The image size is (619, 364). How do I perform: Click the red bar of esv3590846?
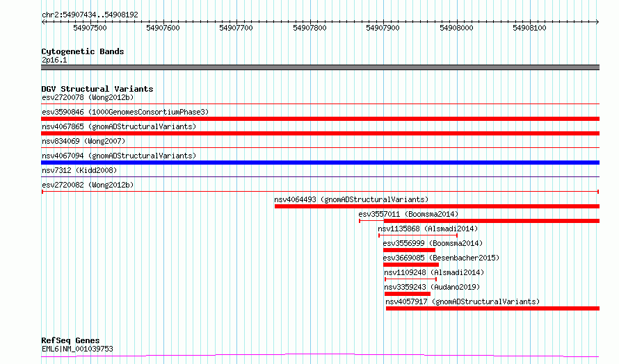pyautogui.click(x=320, y=119)
